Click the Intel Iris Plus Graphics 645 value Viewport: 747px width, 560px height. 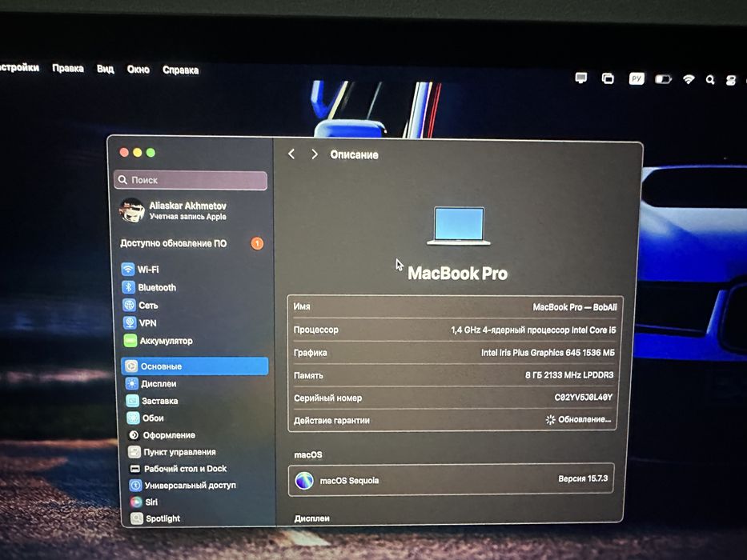548,352
